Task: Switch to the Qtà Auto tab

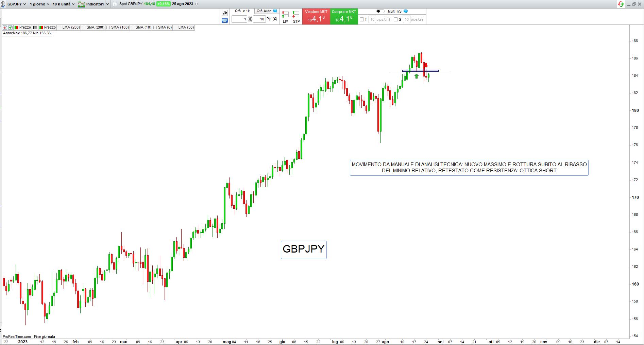Action: pos(267,11)
